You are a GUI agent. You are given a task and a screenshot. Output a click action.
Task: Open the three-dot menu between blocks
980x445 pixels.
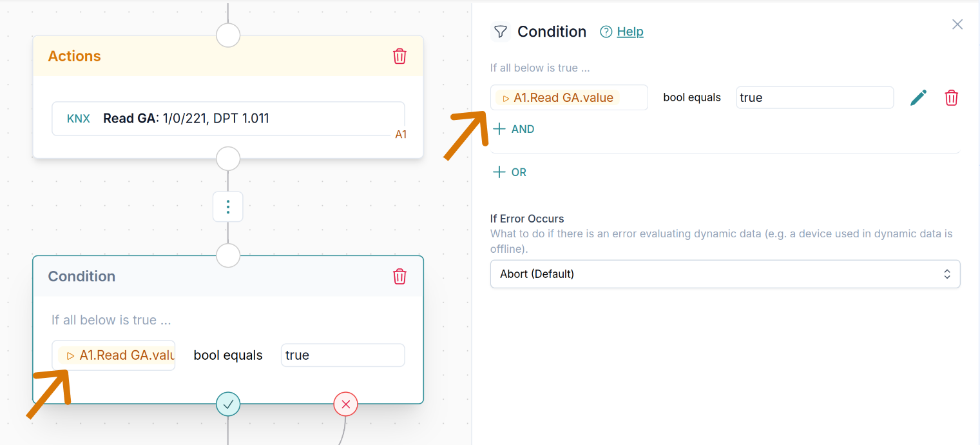[228, 207]
